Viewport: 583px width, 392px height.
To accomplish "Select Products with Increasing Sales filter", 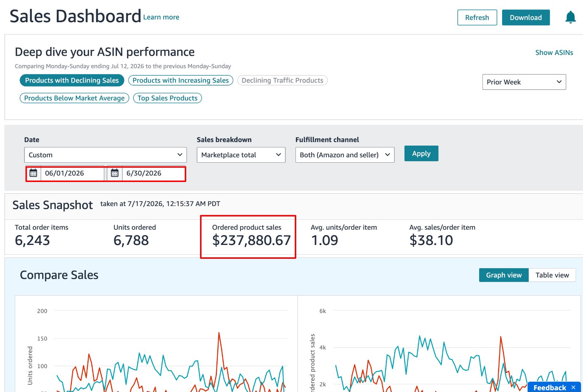I will [180, 80].
